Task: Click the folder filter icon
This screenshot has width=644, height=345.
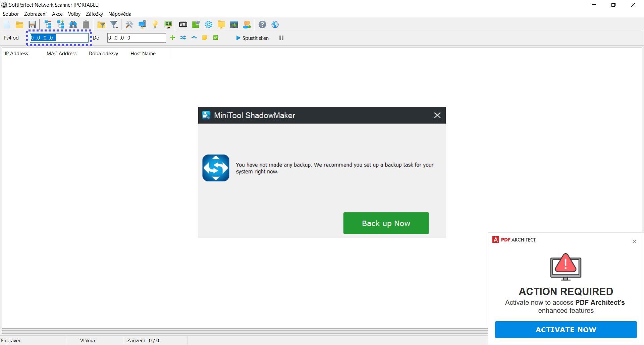Action: coord(101,24)
